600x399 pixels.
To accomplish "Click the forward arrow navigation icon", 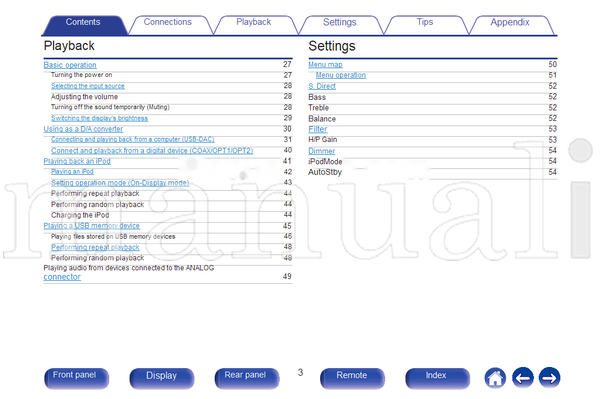I will pos(549,378).
